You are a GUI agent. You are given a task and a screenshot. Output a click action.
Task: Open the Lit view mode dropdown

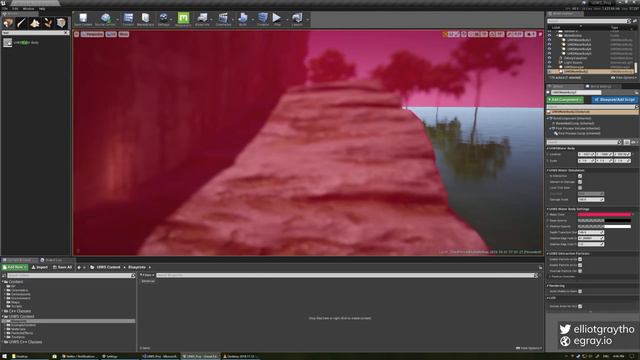point(111,34)
